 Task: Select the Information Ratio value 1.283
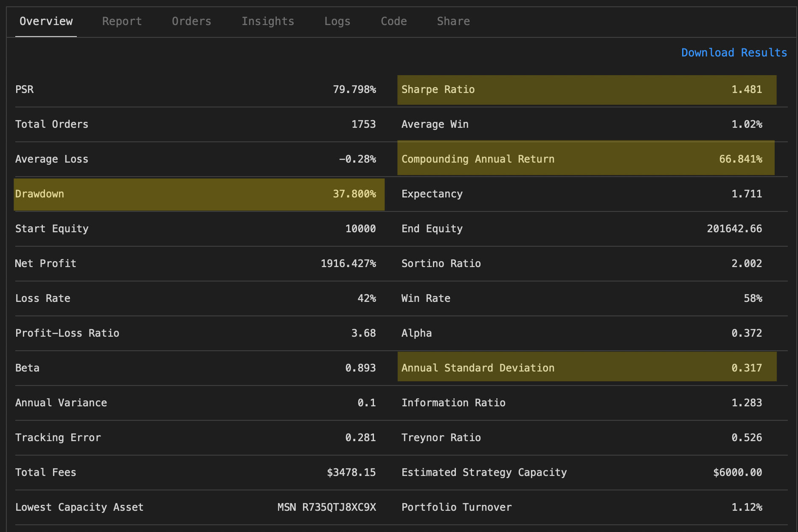[x=747, y=403]
